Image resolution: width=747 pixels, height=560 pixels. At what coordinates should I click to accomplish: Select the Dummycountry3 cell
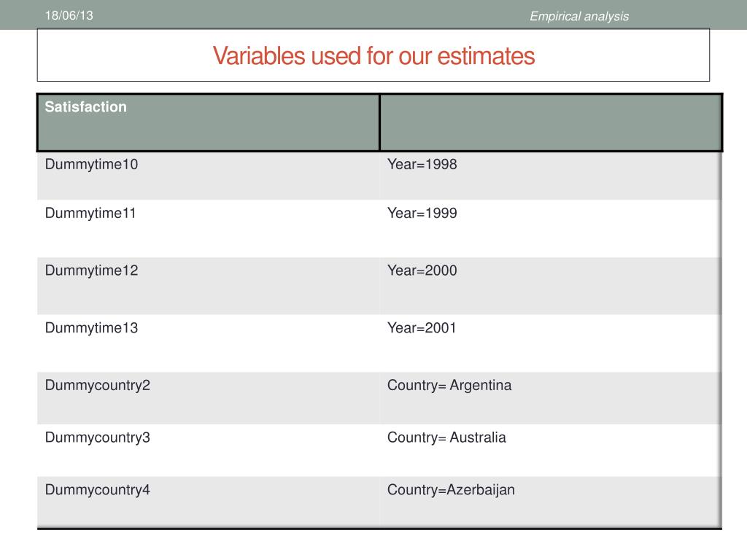(208, 451)
